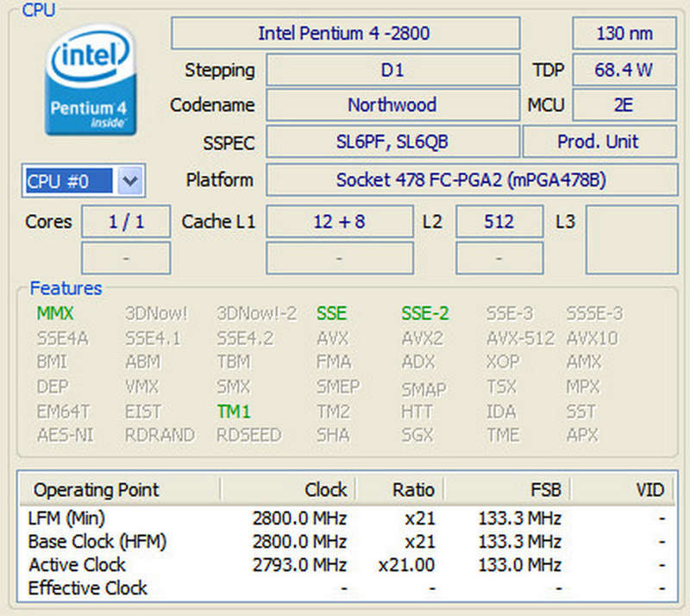The height and width of the screenshot is (616, 690).
Task: Click the Clock column header
Action: (x=288, y=490)
